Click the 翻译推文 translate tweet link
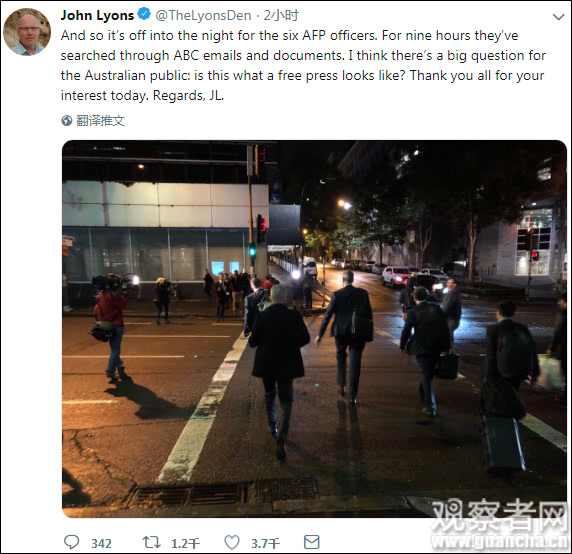 (x=101, y=120)
